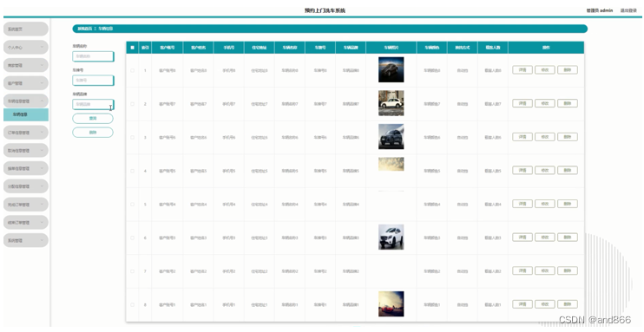
Task: Expand the 完成订单管理 chevron
Action: coord(42,205)
